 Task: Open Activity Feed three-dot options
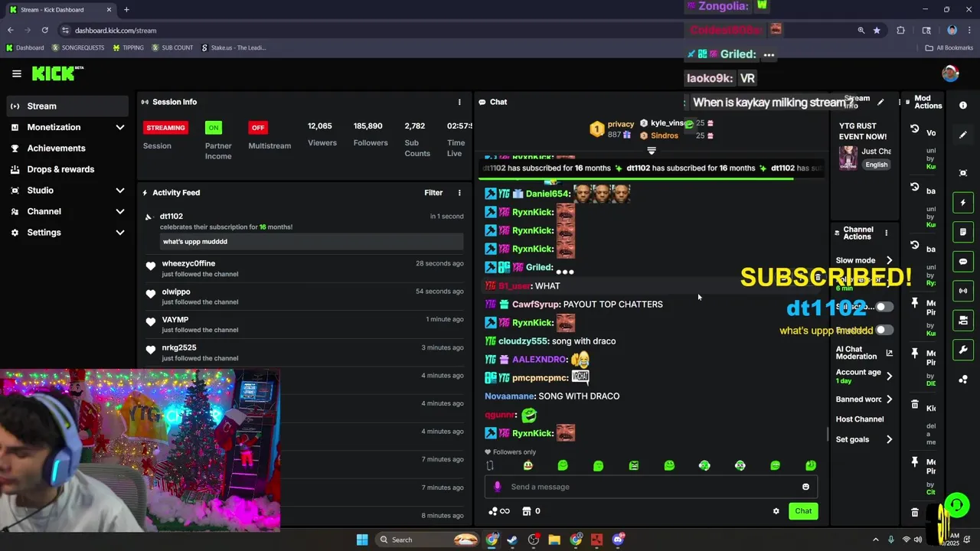click(x=459, y=193)
